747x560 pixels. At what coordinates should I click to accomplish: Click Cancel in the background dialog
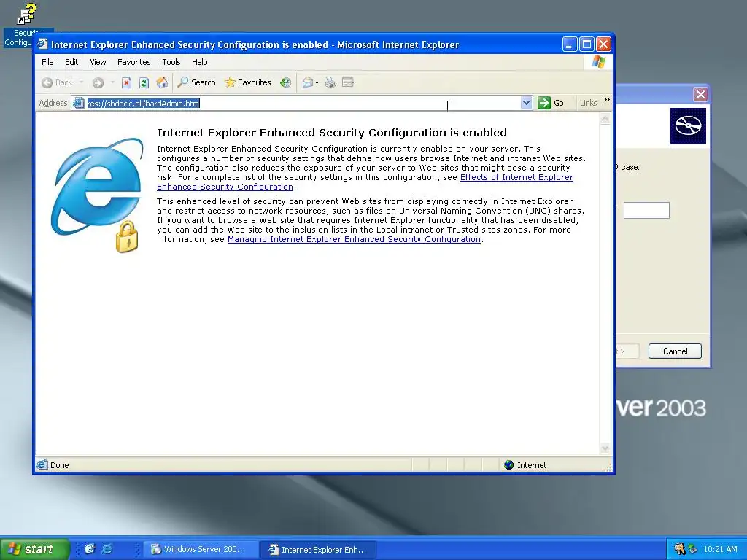(x=675, y=351)
